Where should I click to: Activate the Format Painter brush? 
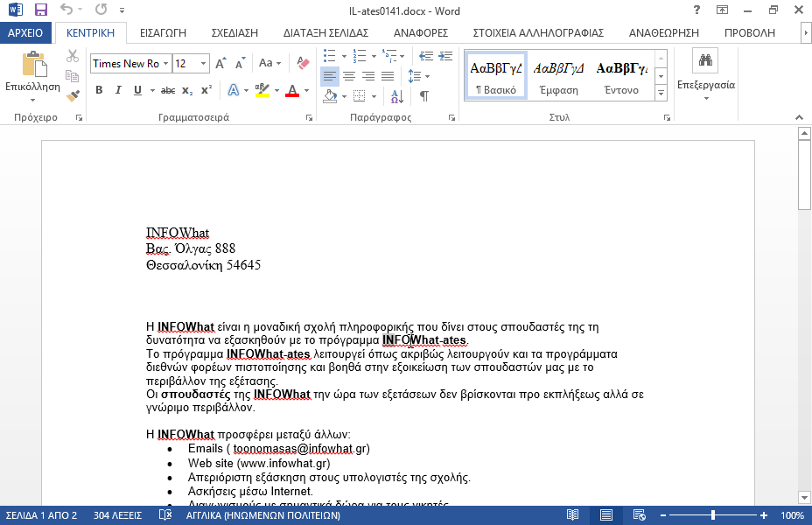point(73,95)
